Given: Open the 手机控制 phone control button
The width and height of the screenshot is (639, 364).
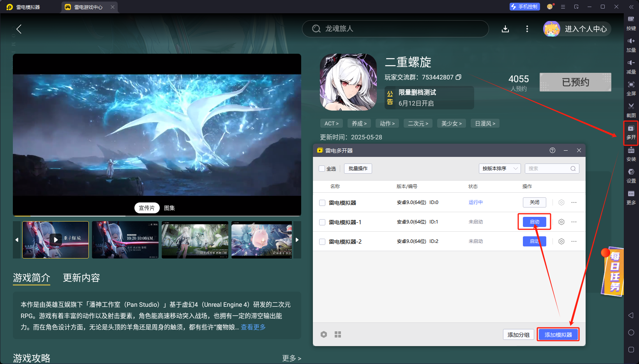Looking at the screenshot, I should coord(525,7).
